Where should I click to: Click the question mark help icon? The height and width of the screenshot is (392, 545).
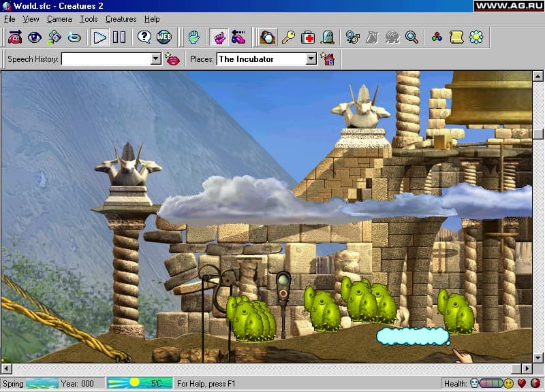pos(144,37)
